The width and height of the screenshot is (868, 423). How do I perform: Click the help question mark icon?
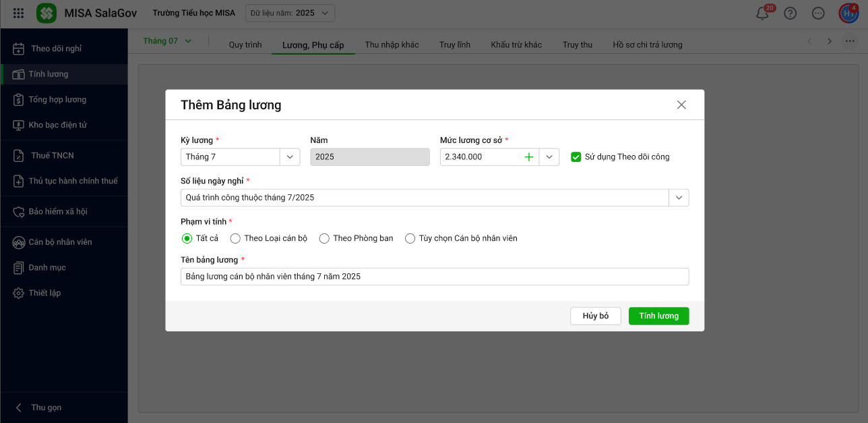click(x=790, y=13)
